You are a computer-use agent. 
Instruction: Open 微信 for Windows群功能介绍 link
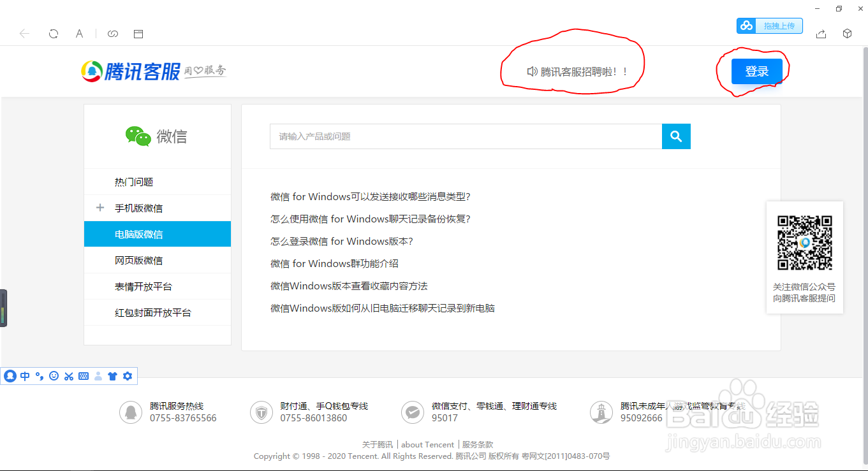[334, 264]
